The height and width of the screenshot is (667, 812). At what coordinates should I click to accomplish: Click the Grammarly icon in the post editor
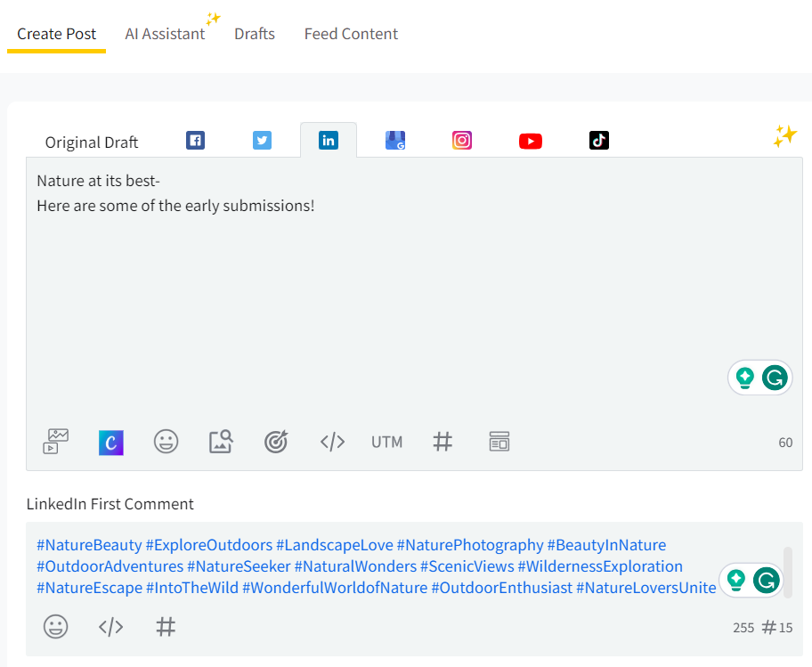point(775,378)
